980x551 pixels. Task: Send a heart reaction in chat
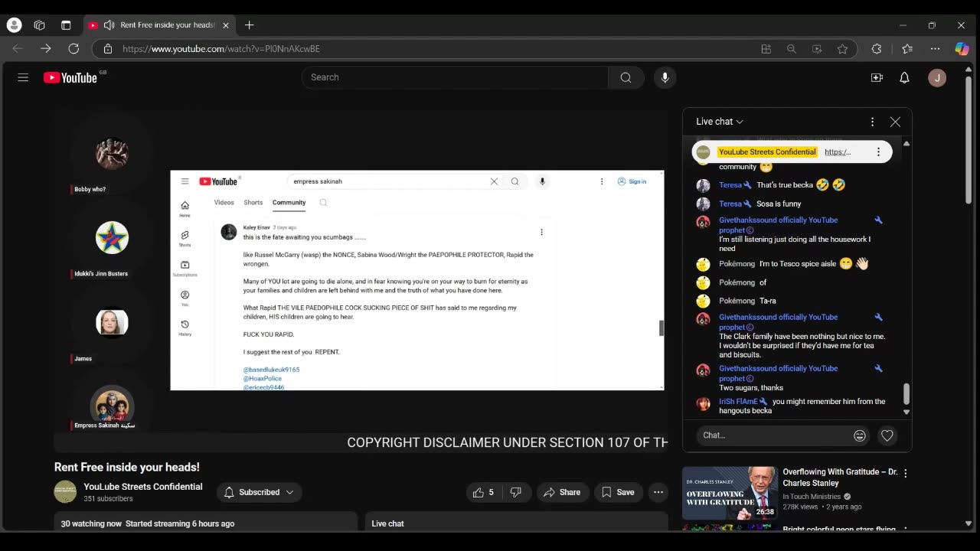887,435
